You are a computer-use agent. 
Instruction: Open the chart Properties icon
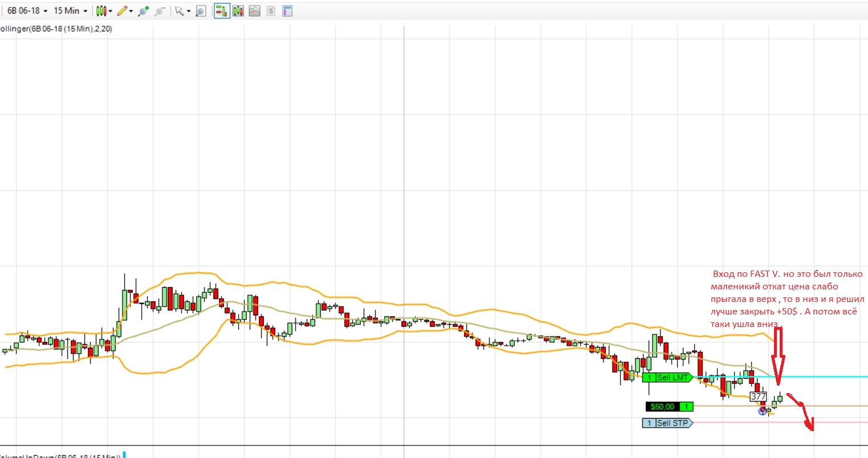287,11
